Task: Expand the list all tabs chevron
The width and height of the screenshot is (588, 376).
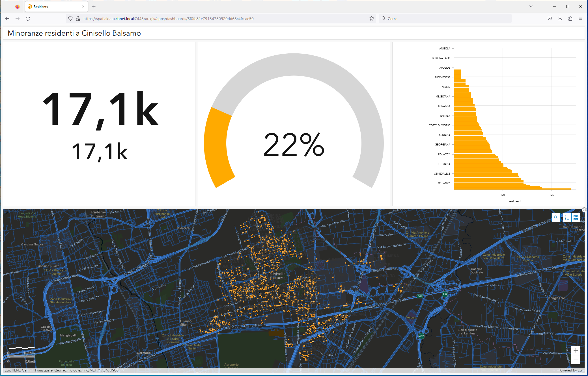Action: [x=531, y=6]
